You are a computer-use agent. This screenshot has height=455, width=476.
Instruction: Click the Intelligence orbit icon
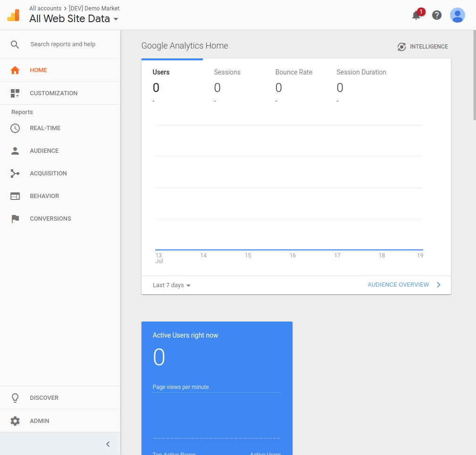tap(401, 47)
